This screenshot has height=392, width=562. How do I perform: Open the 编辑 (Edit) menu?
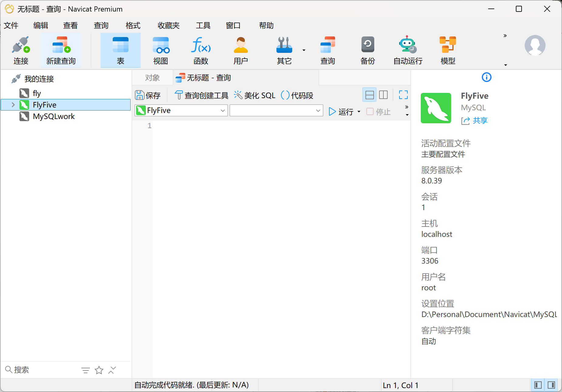pos(41,26)
